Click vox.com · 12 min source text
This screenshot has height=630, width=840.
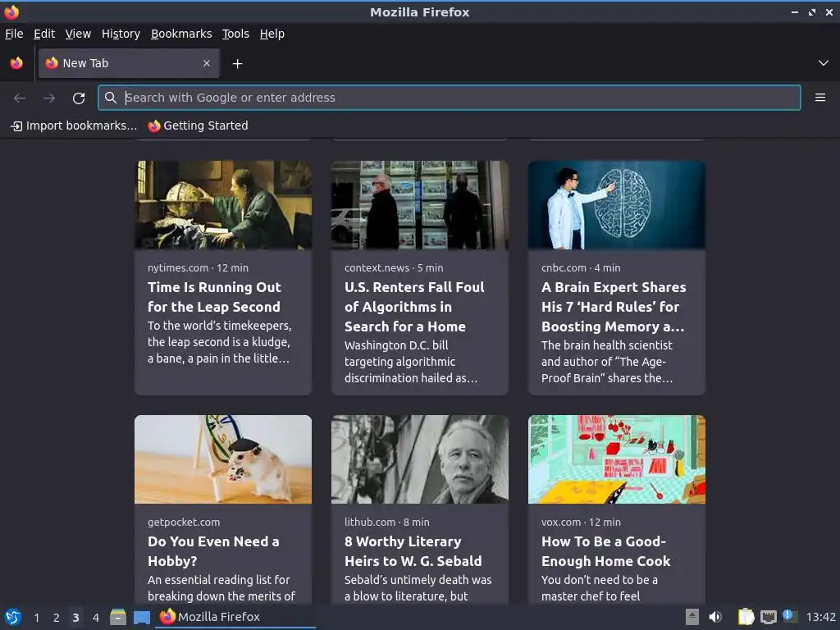[x=581, y=523]
